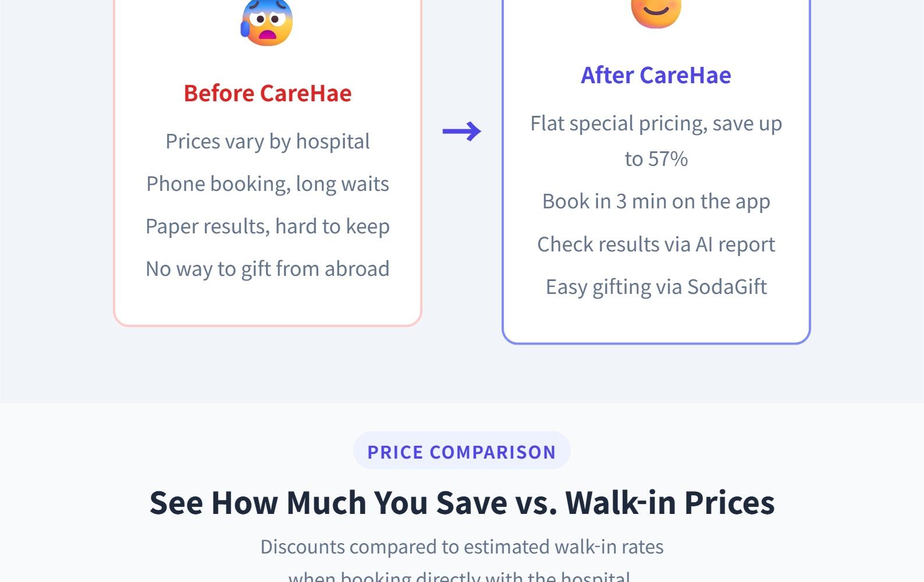Click 'when booking directly with the hospital' text
Image resolution: width=924 pixels, height=582 pixels.
pyautogui.click(x=459, y=577)
